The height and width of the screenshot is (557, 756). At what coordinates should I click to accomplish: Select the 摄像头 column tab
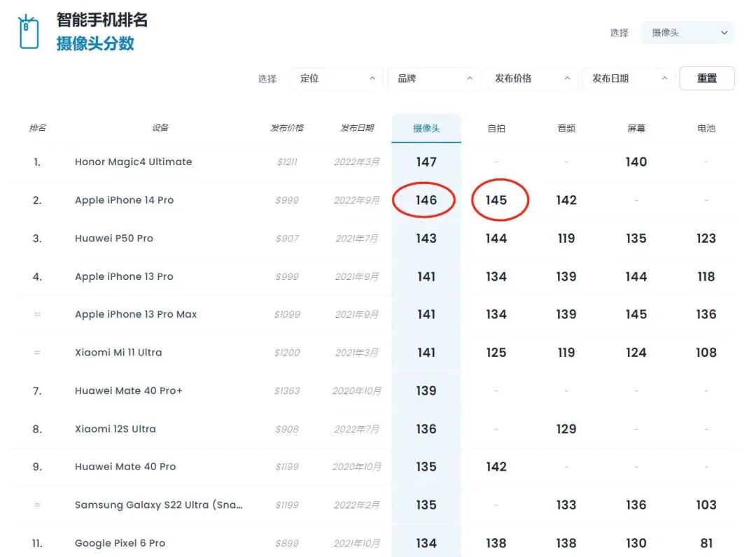click(426, 128)
